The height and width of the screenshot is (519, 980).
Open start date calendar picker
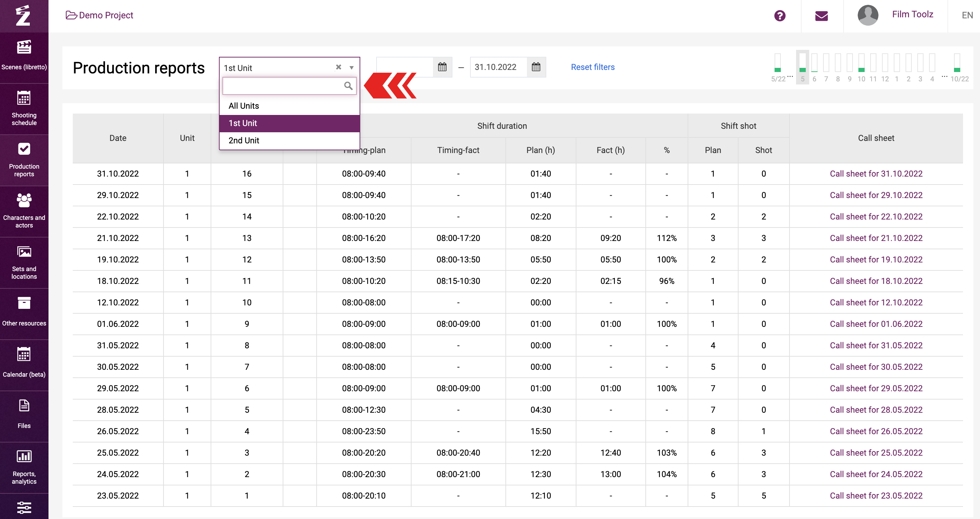(442, 67)
